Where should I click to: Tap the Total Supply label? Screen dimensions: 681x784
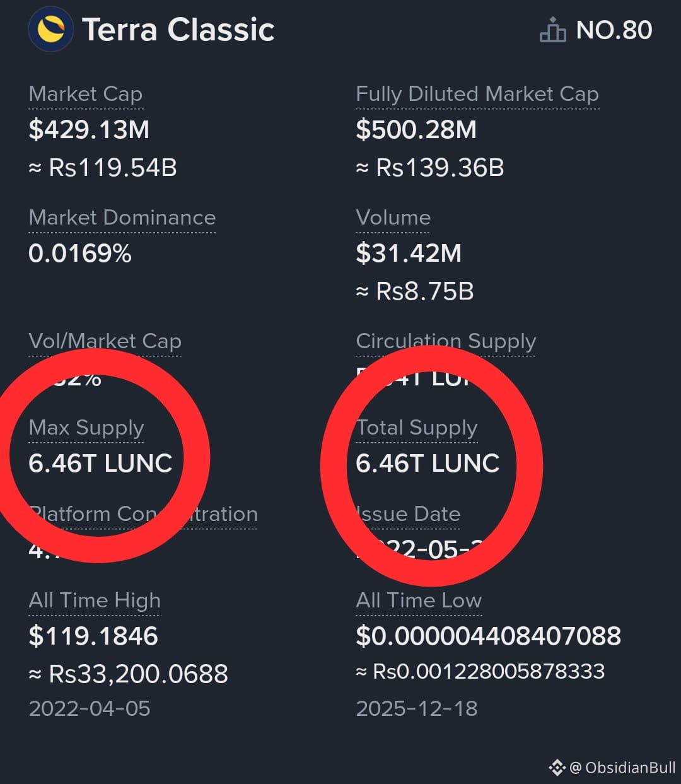click(417, 428)
